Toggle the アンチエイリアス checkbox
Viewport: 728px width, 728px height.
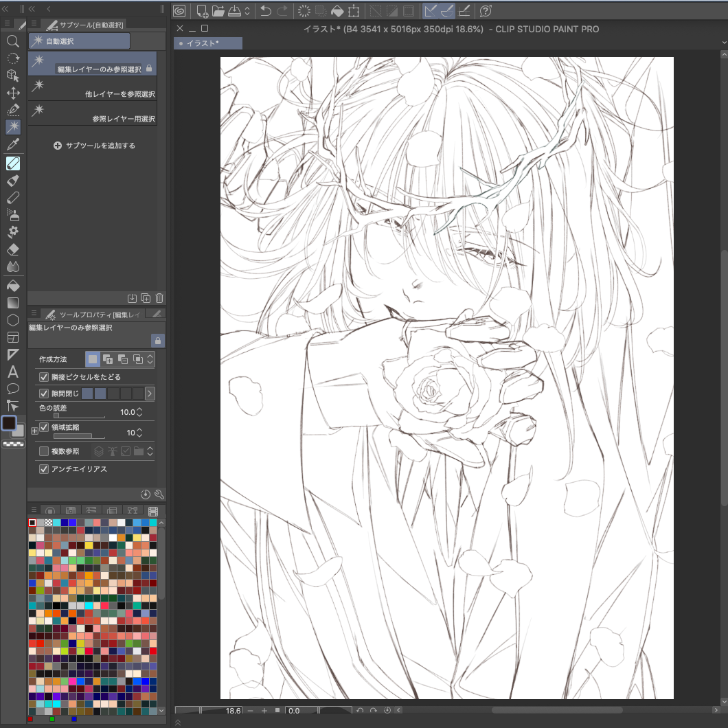point(44,469)
